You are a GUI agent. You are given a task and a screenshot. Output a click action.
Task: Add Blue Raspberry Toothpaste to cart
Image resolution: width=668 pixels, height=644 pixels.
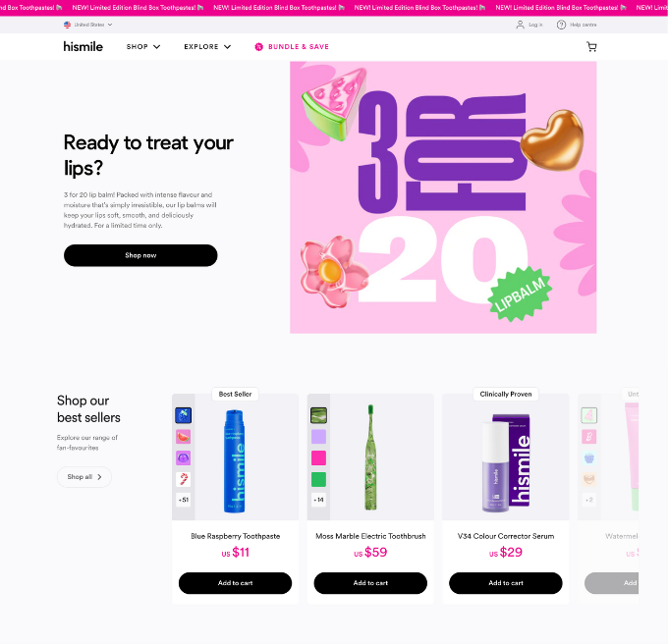point(235,583)
